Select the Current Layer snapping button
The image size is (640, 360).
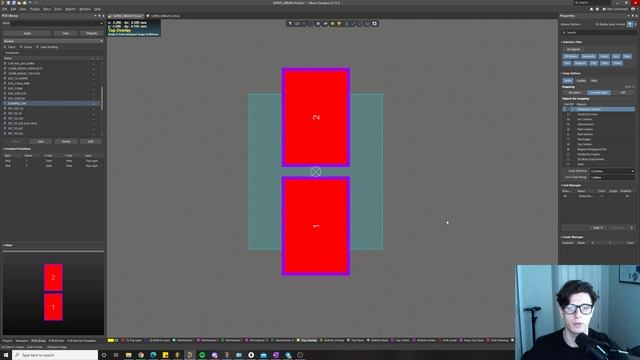(x=599, y=93)
